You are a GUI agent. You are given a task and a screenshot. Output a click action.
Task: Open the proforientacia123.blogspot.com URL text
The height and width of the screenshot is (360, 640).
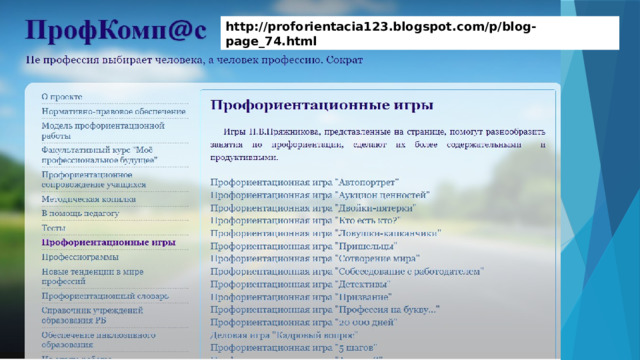click(x=380, y=34)
